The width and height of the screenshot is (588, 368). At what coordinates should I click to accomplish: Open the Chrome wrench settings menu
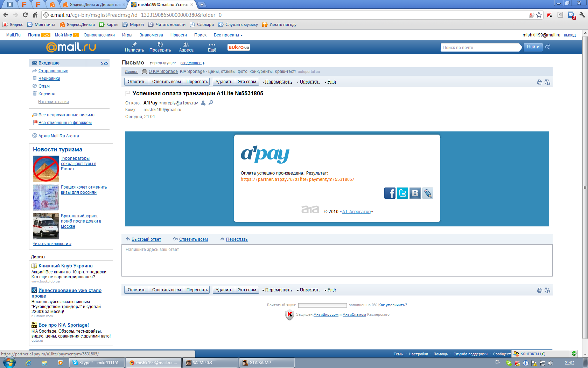click(582, 15)
